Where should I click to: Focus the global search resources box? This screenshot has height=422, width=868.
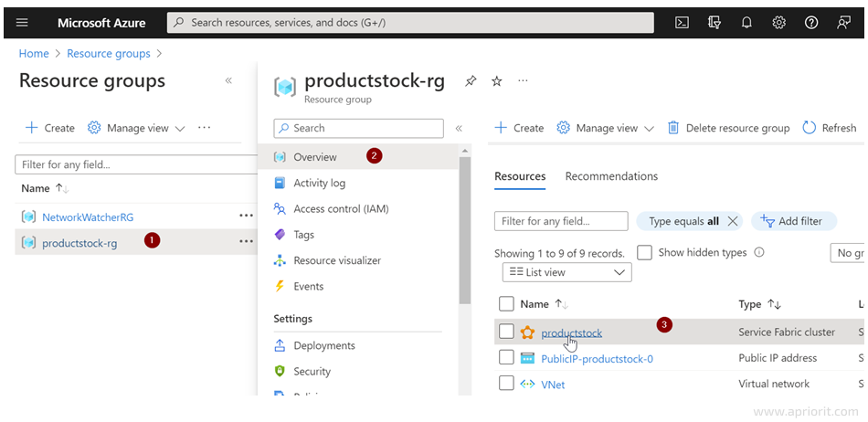point(410,23)
